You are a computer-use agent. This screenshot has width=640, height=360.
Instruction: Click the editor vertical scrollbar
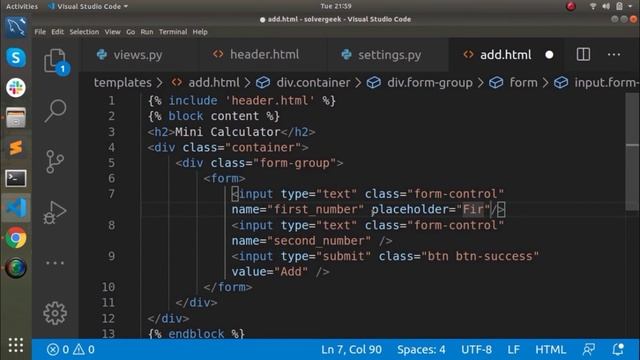(x=632, y=152)
